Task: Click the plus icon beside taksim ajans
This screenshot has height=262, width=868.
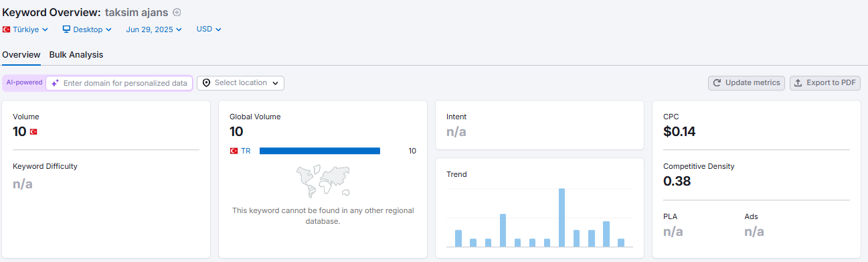Action: (177, 12)
